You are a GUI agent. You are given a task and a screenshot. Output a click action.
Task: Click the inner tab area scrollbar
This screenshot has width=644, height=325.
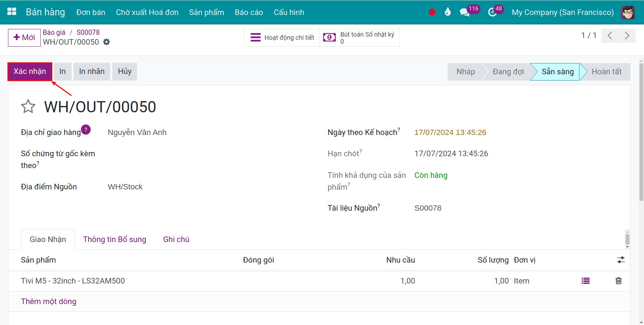[x=627, y=239]
